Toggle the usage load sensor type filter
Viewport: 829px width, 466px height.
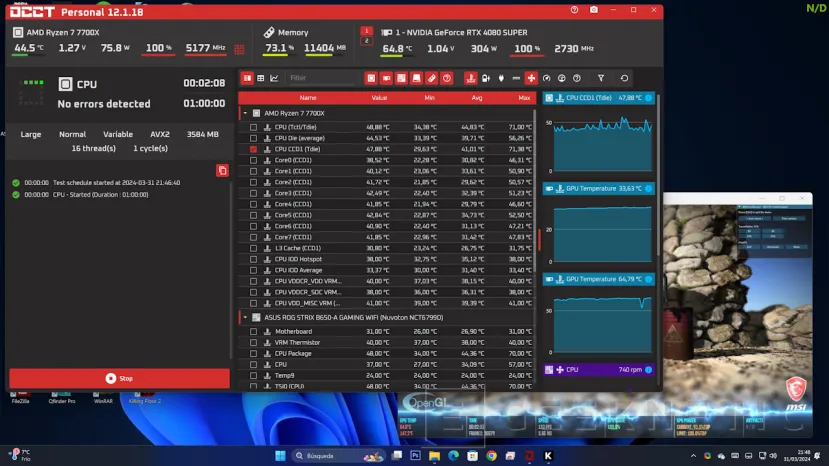(561, 78)
